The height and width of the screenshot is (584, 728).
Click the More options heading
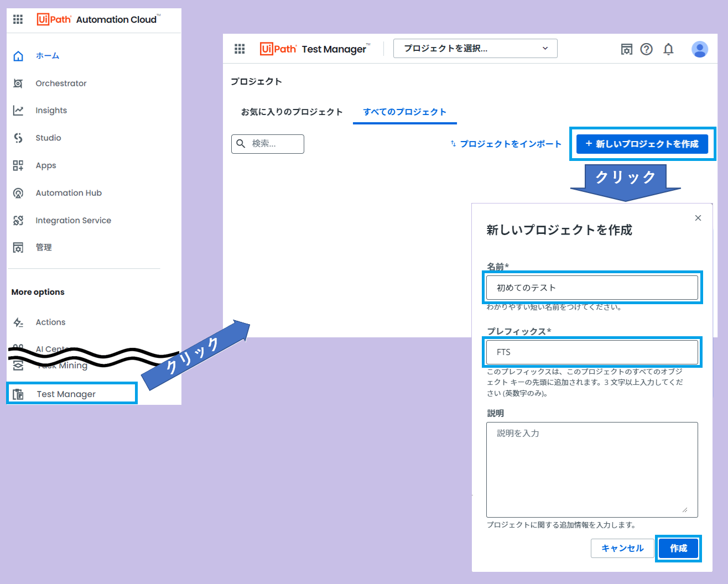38,293
